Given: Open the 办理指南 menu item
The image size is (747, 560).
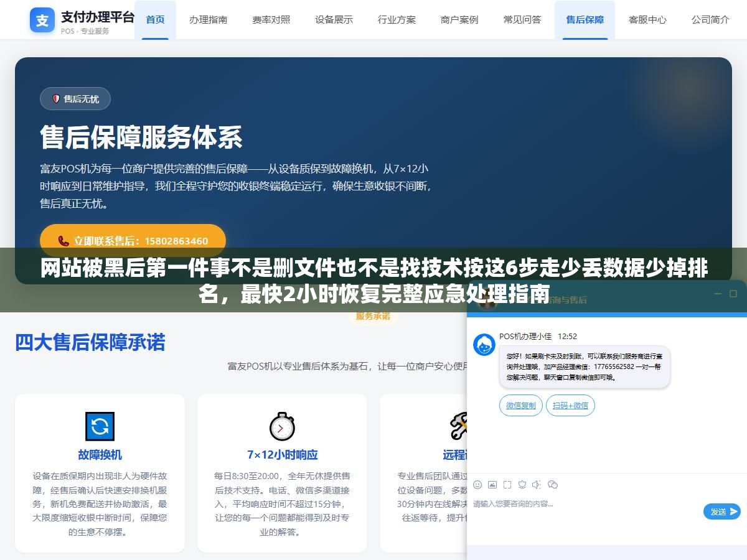Looking at the screenshot, I should click(x=208, y=19).
